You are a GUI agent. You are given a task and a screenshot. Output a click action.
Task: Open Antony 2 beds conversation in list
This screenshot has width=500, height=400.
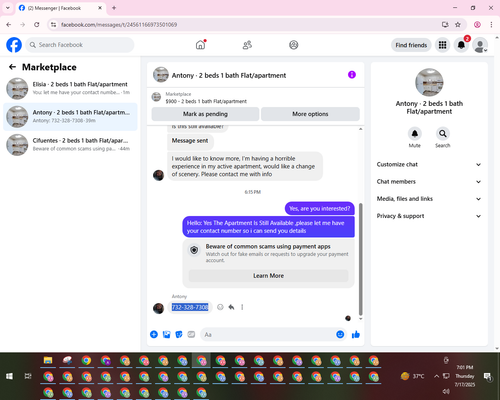(70, 117)
